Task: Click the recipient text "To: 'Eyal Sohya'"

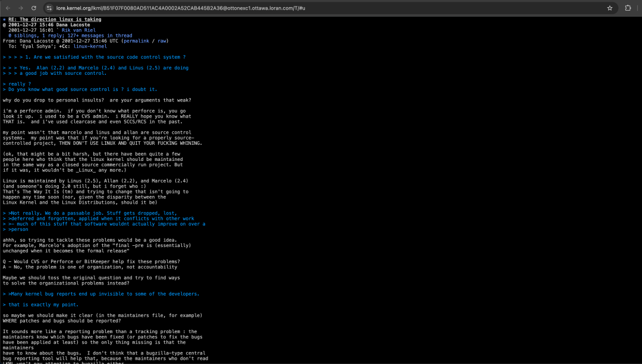Action: pyautogui.click(x=32, y=46)
